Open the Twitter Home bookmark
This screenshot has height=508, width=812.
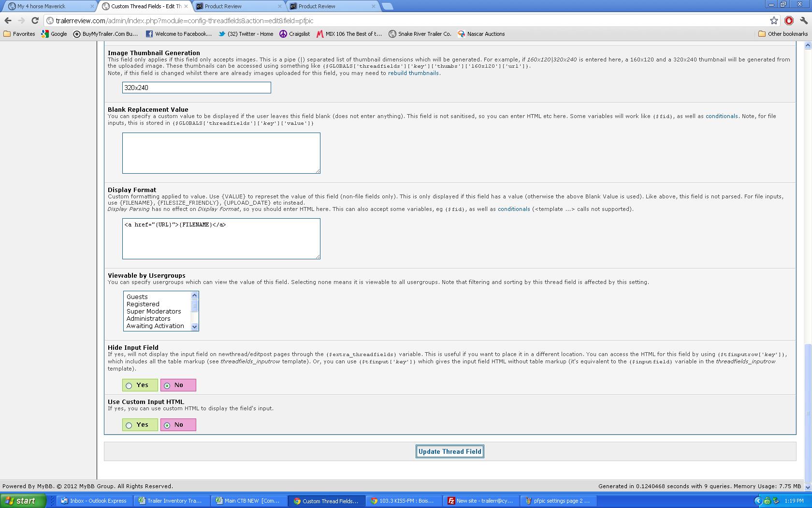[x=246, y=34]
